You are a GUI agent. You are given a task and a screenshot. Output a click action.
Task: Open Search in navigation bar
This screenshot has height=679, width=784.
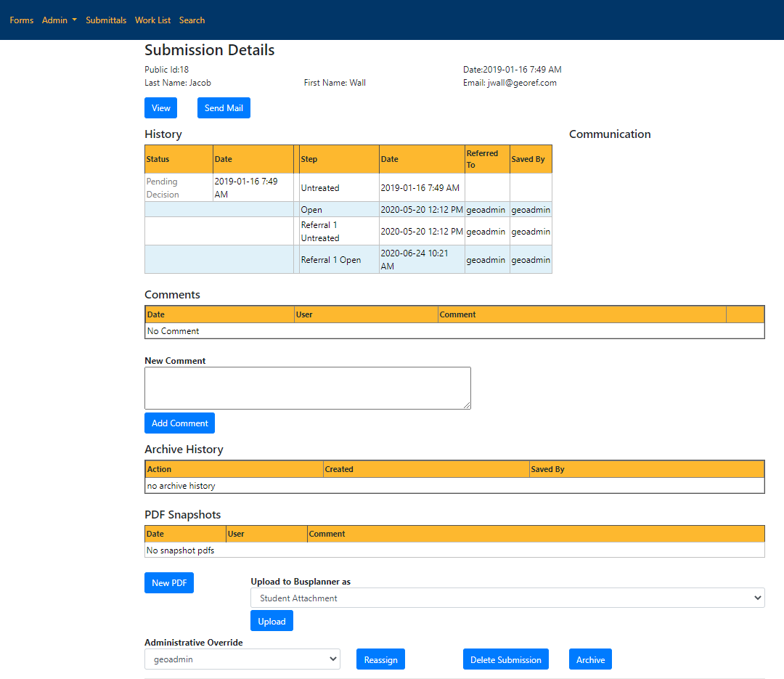192,20
